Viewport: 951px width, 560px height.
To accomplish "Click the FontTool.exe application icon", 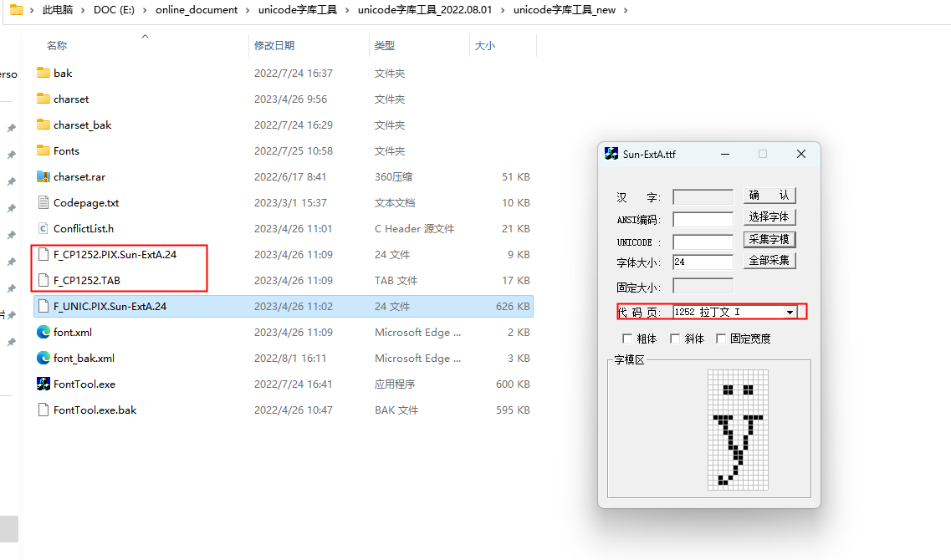I will [43, 384].
